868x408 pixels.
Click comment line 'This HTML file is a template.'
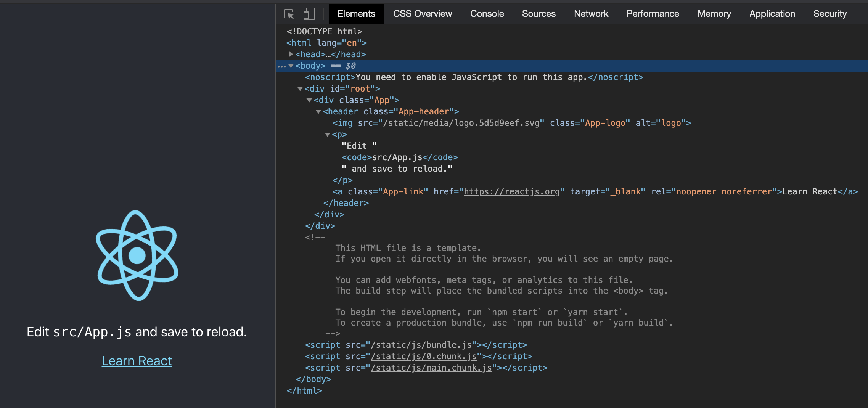point(408,248)
